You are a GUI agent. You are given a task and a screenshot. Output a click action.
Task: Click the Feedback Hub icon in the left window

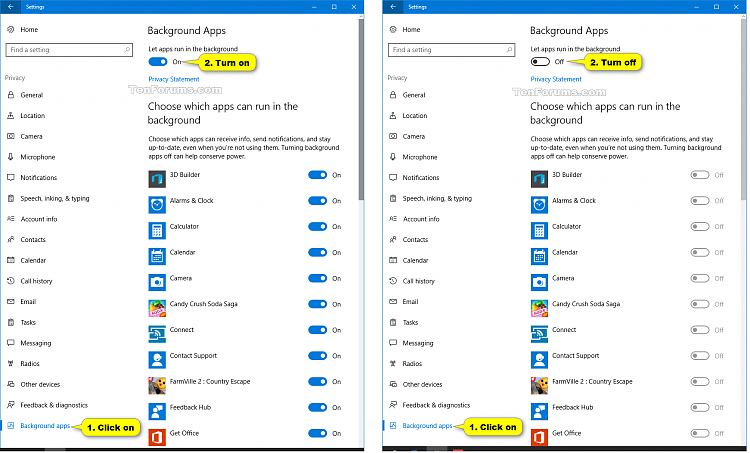[x=157, y=411]
